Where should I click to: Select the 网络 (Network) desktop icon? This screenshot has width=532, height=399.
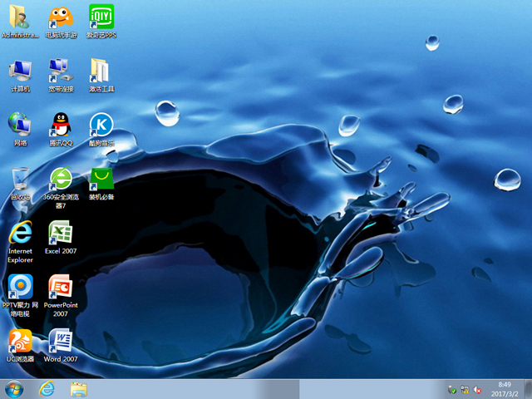click(20, 126)
